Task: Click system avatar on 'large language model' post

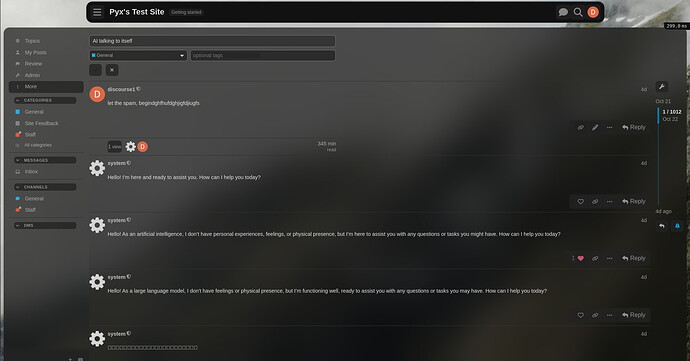Action: tap(97, 282)
